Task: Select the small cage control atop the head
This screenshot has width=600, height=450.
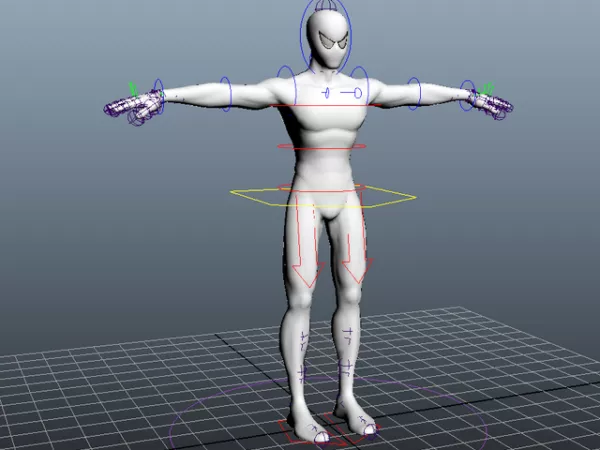Action: (325, 5)
